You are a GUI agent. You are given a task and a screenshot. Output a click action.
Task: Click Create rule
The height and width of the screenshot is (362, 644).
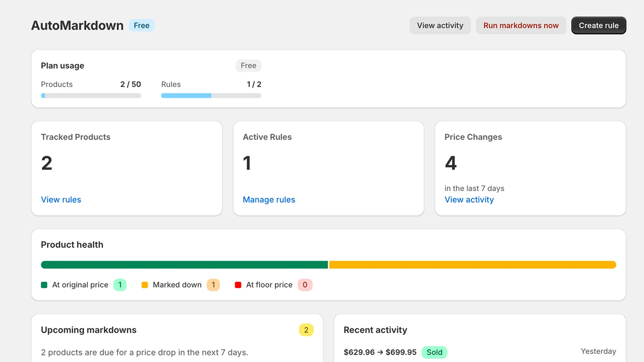click(x=599, y=25)
